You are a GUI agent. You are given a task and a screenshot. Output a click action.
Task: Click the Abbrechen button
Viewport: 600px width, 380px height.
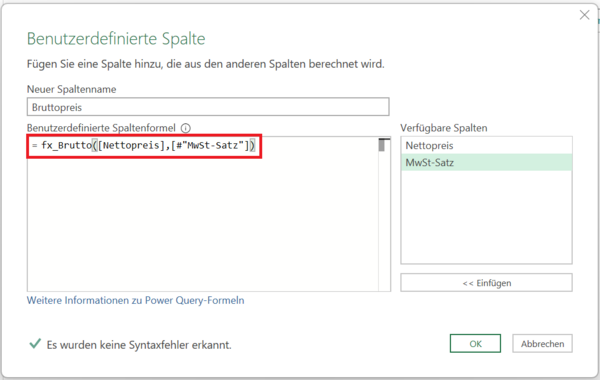[x=542, y=344]
